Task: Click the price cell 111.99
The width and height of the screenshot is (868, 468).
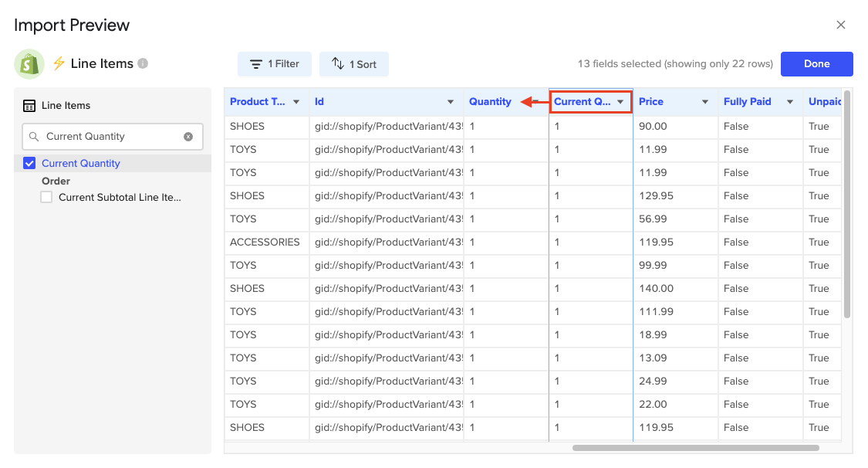Action: coord(675,312)
